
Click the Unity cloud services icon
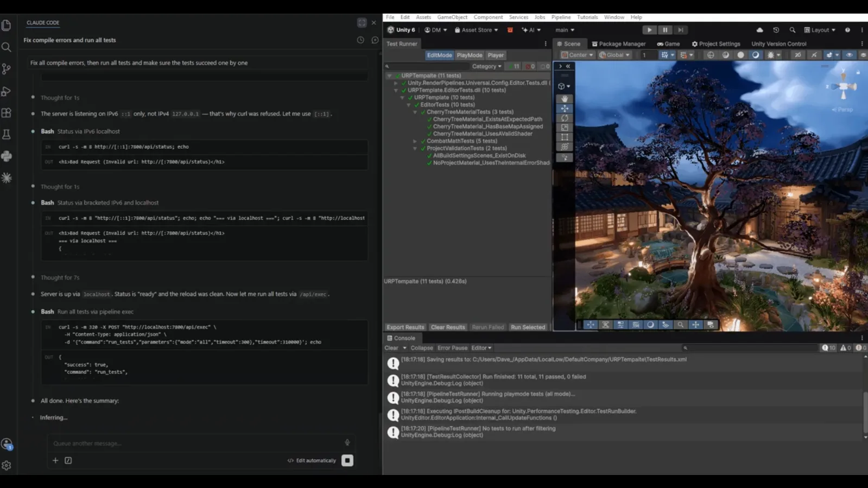click(x=759, y=30)
